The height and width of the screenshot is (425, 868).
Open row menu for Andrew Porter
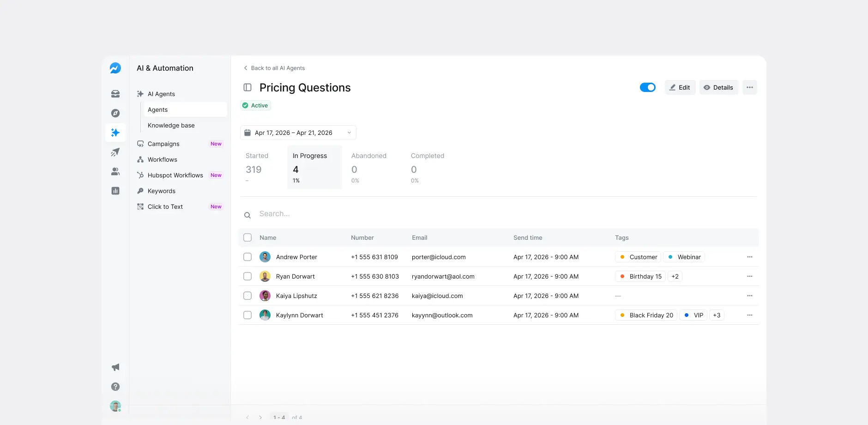[x=750, y=257]
